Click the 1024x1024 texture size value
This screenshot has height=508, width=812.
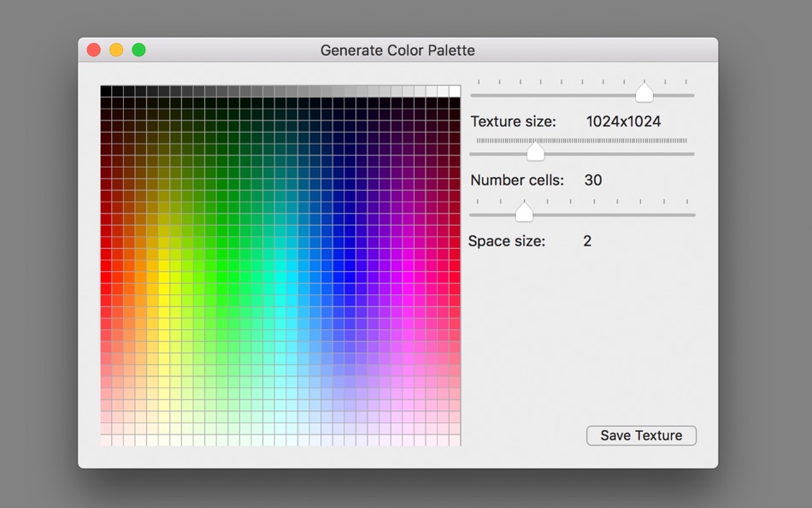point(623,121)
